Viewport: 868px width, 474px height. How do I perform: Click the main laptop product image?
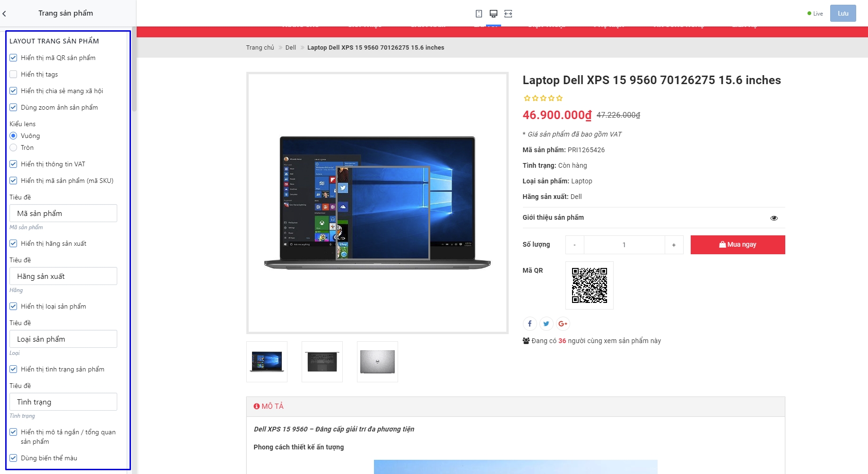377,203
